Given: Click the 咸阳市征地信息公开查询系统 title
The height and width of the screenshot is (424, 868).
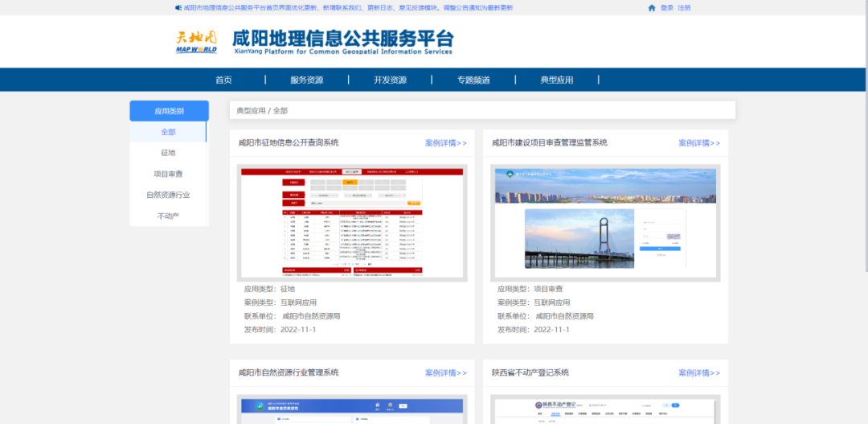Looking at the screenshot, I should tap(289, 143).
